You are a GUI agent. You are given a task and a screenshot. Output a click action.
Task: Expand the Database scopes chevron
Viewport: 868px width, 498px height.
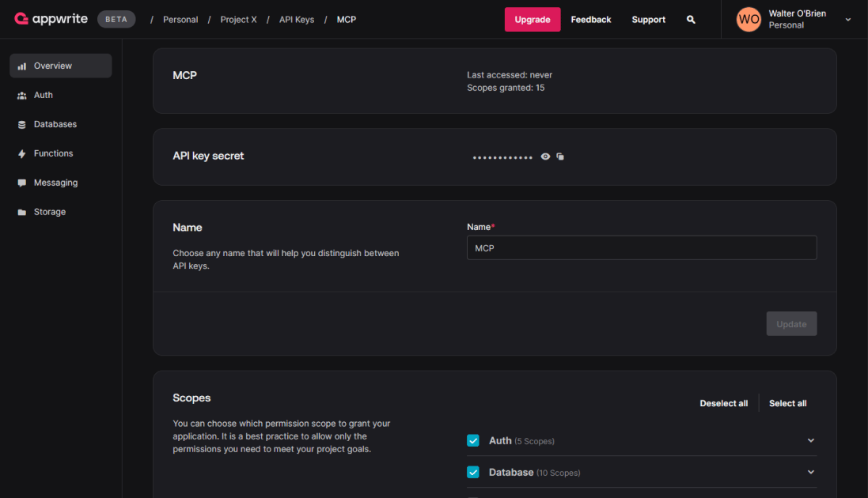810,472
